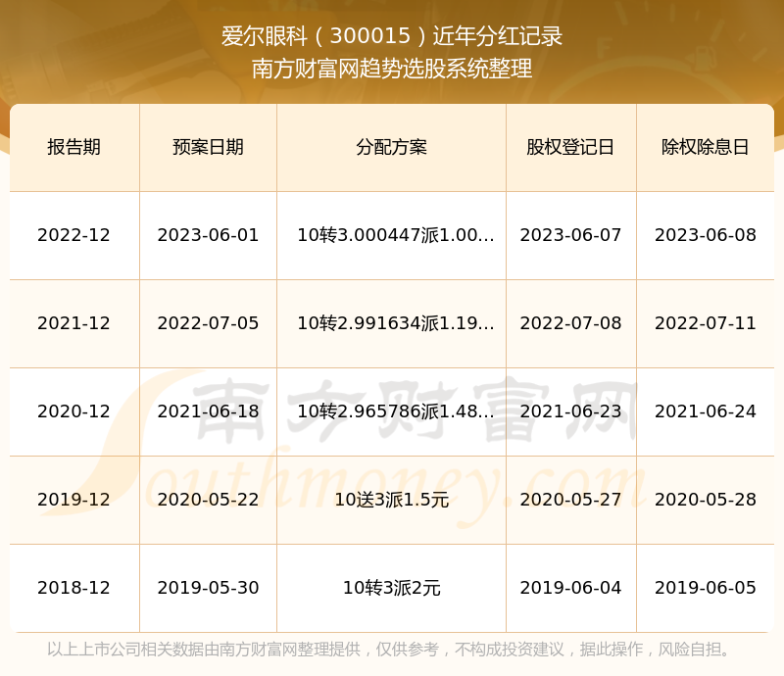Click proposal date 2021-06-18
Image resolution: width=784 pixels, height=676 pixels.
(x=208, y=411)
